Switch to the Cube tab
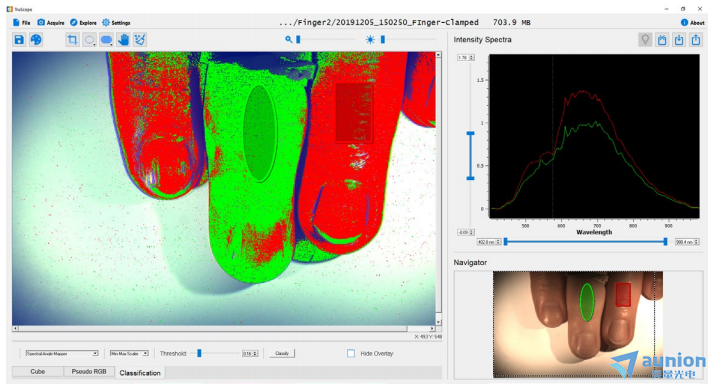Image resolution: width=718 pixels, height=390 pixels. (x=38, y=372)
